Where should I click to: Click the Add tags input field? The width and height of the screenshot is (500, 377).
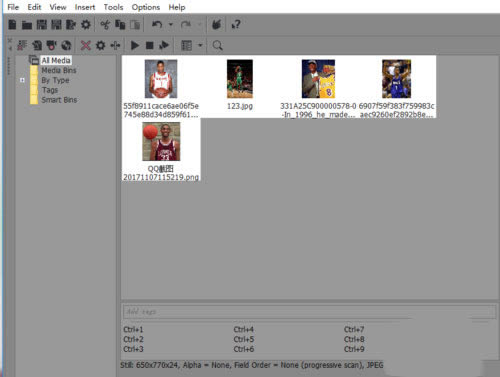[309, 312]
